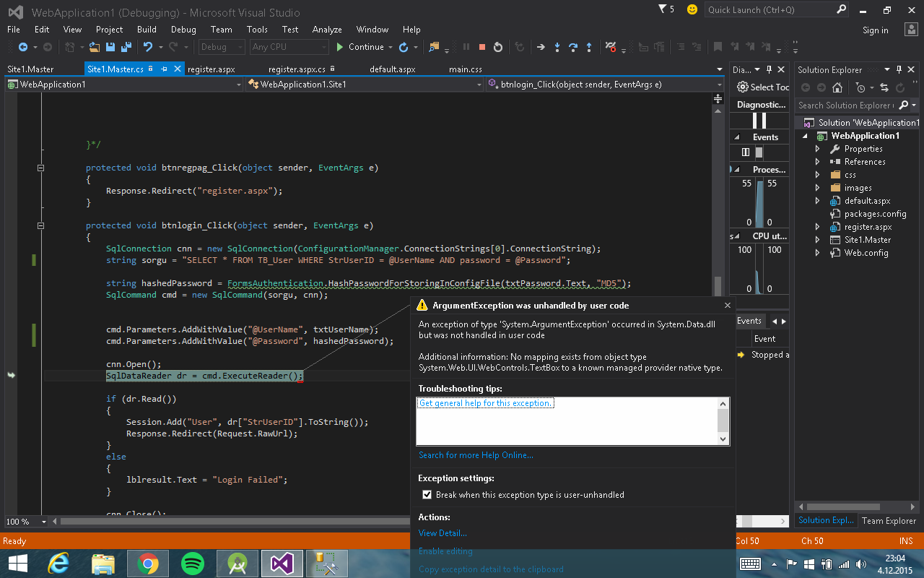
Task: Open the Build menu
Action: pyautogui.click(x=147, y=30)
